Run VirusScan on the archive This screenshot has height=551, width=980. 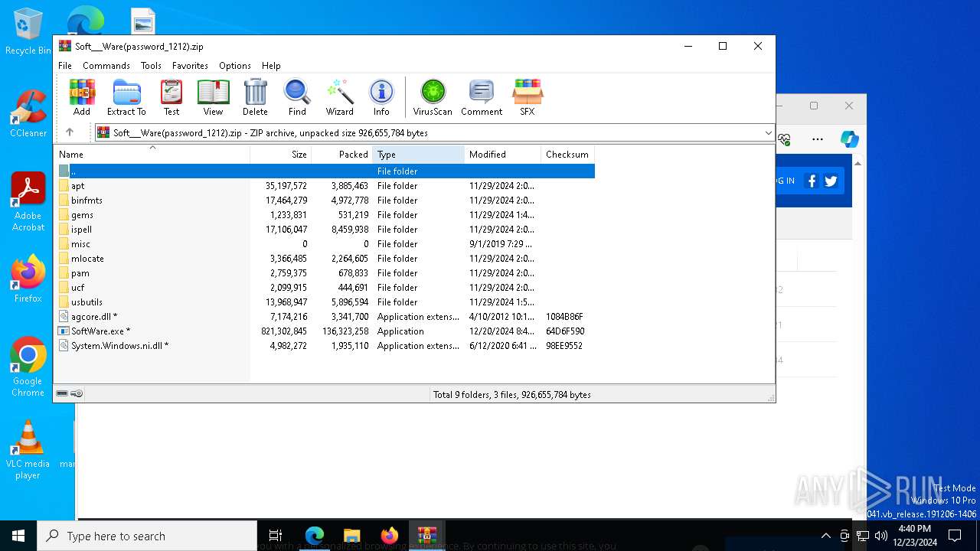[433, 97]
